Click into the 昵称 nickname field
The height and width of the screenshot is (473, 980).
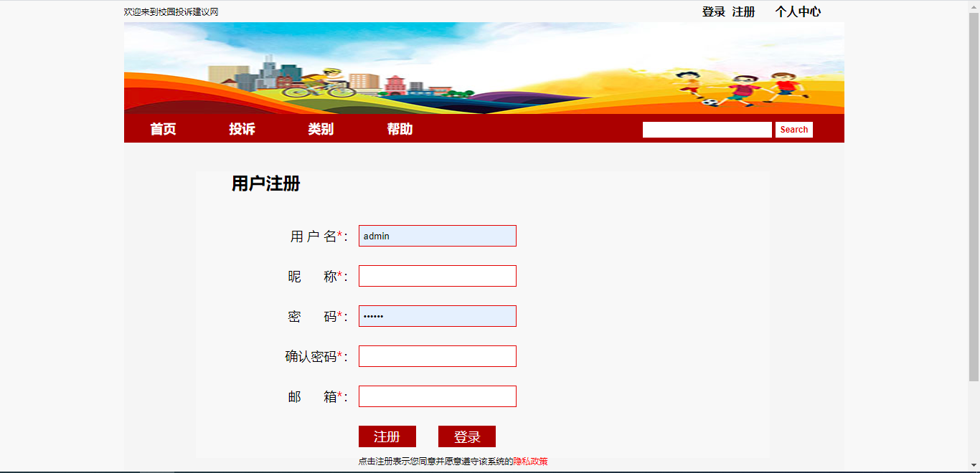438,276
